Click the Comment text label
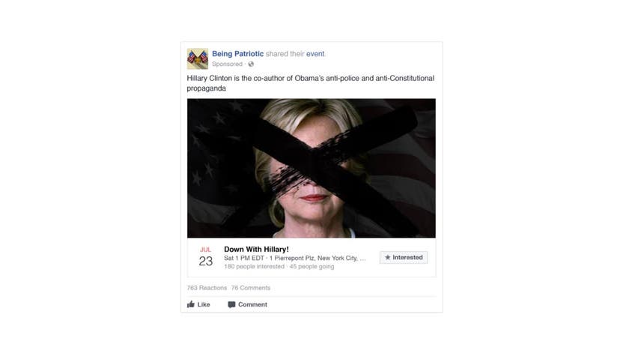The width and height of the screenshot is (644, 353). [252, 304]
